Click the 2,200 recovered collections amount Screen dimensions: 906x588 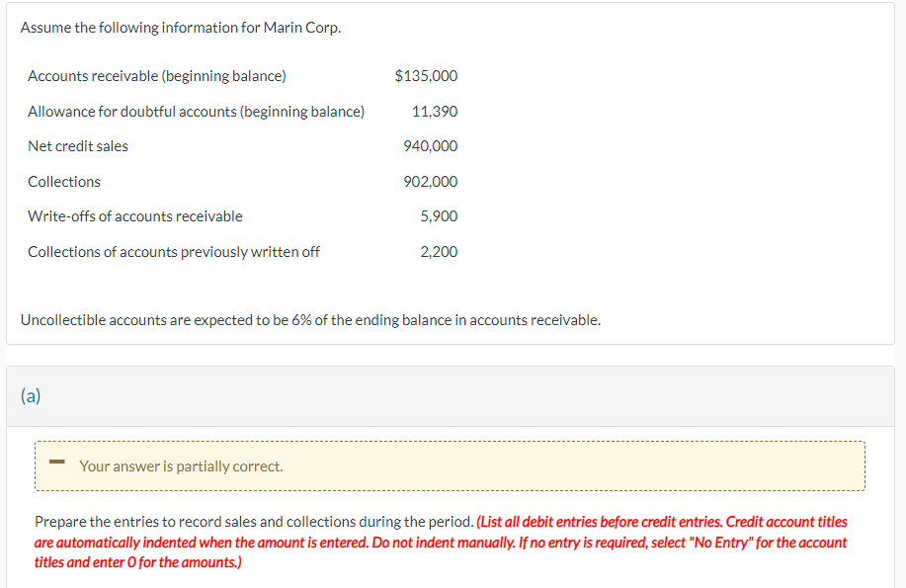pyautogui.click(x=439, y=251)
